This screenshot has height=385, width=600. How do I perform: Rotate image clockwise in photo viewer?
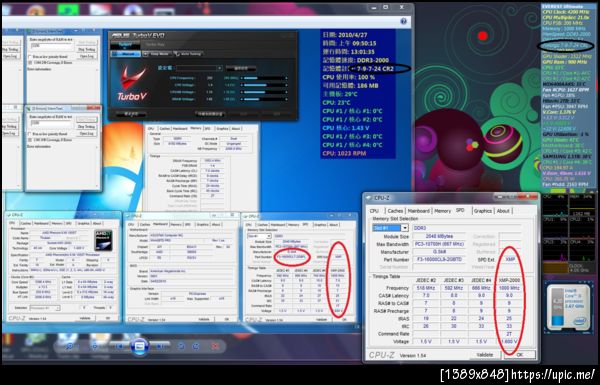coord(196,346)
